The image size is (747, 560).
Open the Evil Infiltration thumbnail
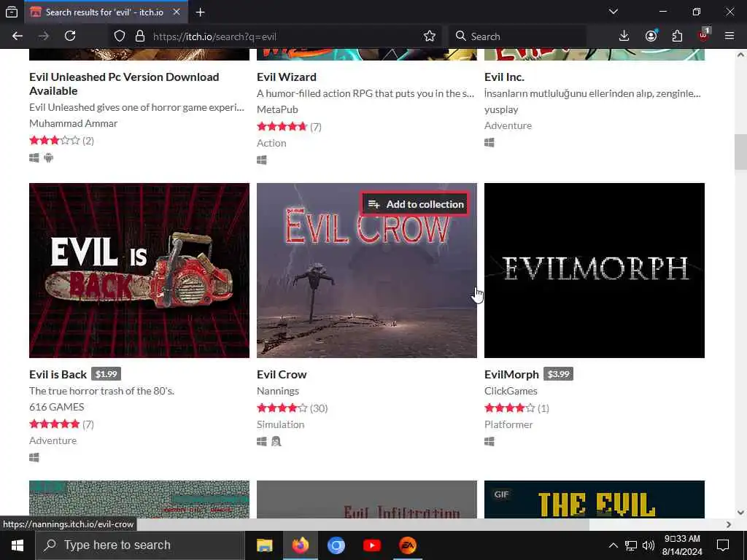coord(366,499)
